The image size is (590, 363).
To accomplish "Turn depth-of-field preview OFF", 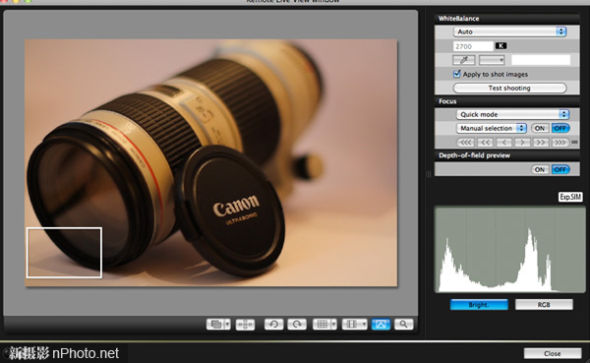I will tap(560, 170).
